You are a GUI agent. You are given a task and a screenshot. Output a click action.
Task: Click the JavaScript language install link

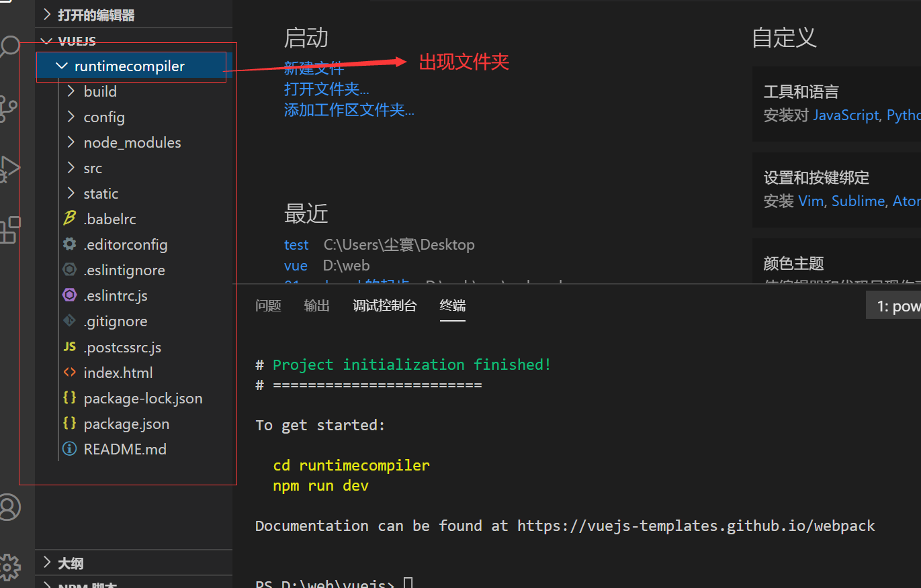click(x=846, y=115)
